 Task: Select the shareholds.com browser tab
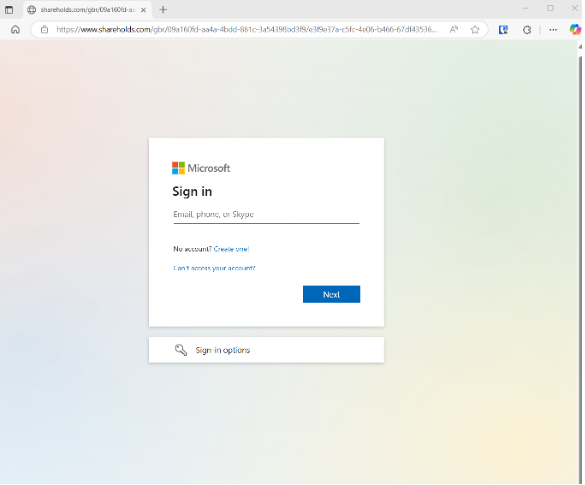[x=87, y=10]
